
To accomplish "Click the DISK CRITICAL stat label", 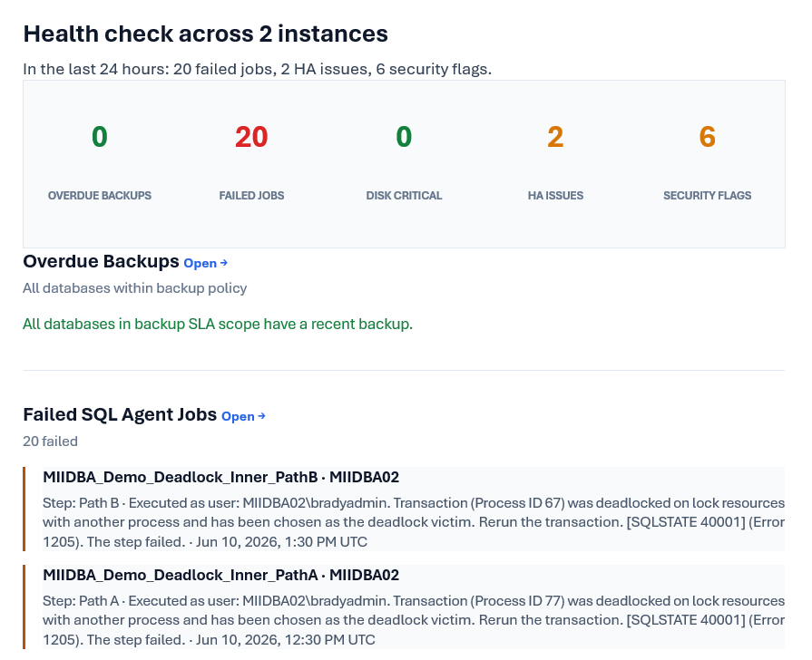I will point(404,196).
